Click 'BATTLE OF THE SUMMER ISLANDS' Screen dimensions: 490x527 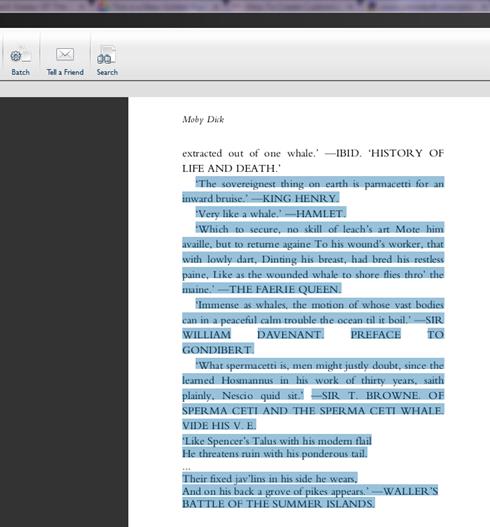tap(277, 504)
